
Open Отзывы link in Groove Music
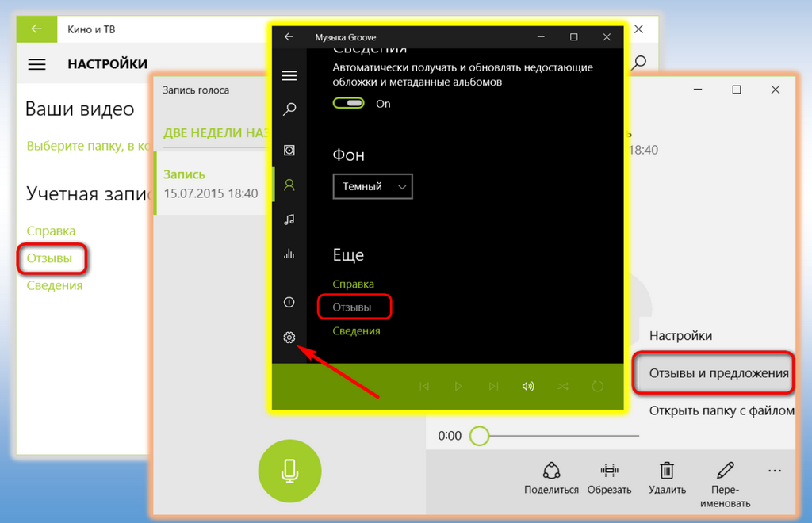click(351, 307)
